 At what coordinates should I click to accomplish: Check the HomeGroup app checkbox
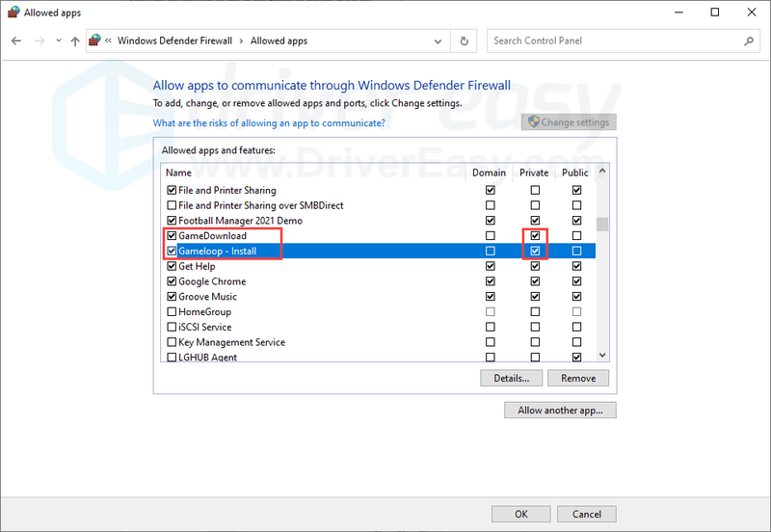coord(172,311)
